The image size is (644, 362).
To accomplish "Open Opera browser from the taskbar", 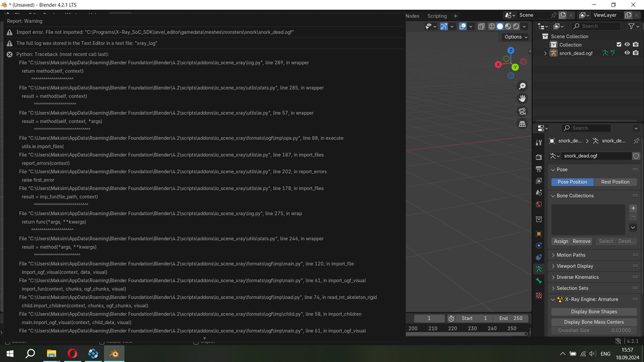I will (72, 354).
